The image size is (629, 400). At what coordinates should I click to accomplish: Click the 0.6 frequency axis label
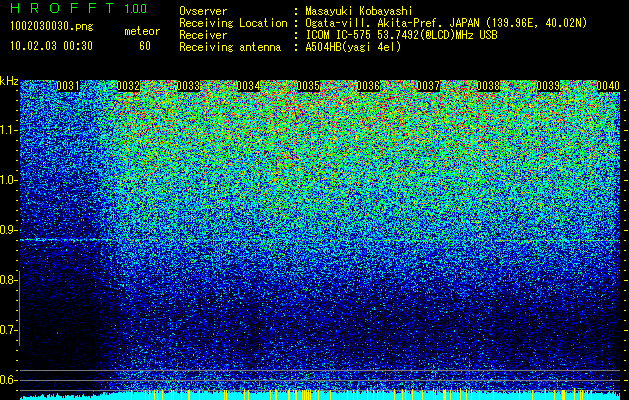(7, 380)
